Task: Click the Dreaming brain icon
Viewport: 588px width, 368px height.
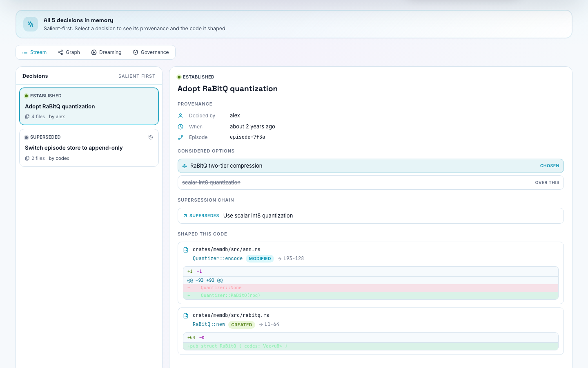Action: click(94, 52)
